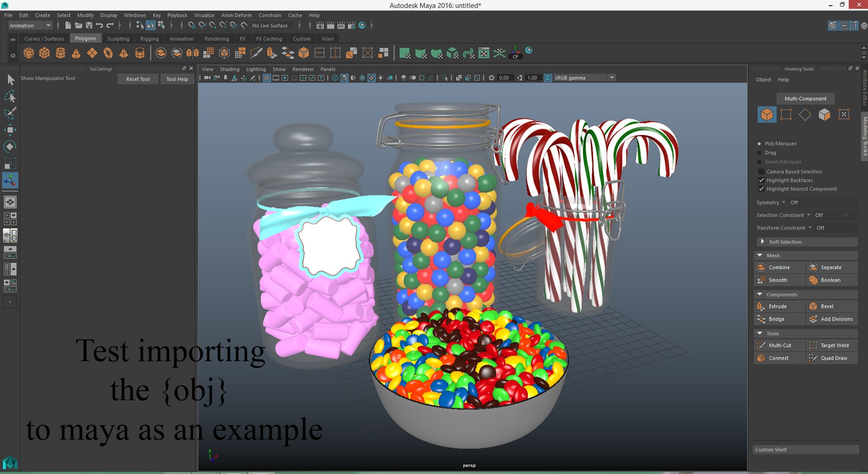Create a polygon cone from the shelf
Viewport: 868px width, 474px height.
[x=76, y=53]
